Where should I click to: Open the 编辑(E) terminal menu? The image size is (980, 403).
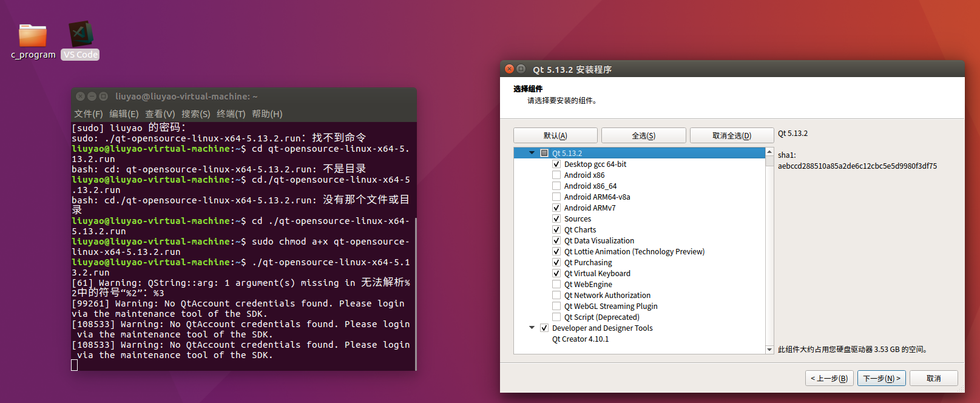coord(124,114)
